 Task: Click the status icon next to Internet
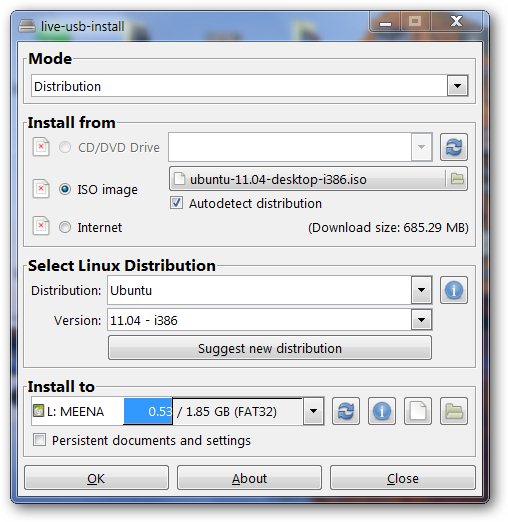(41, 226)
